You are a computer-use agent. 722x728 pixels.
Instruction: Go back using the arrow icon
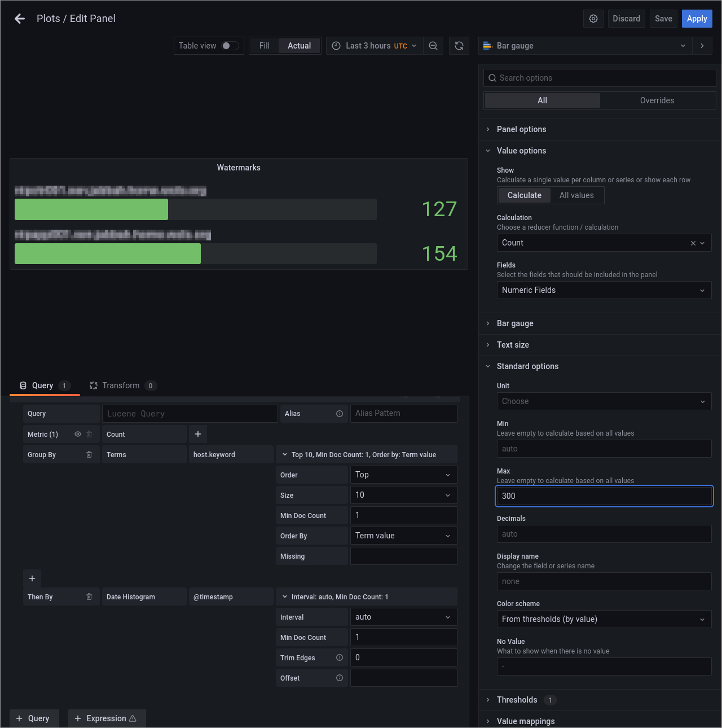(20, 19)
